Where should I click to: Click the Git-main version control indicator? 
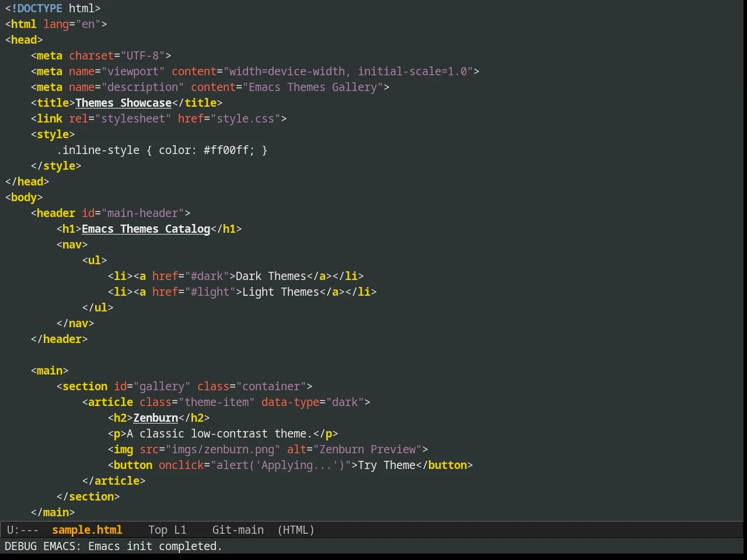point(238,530)
